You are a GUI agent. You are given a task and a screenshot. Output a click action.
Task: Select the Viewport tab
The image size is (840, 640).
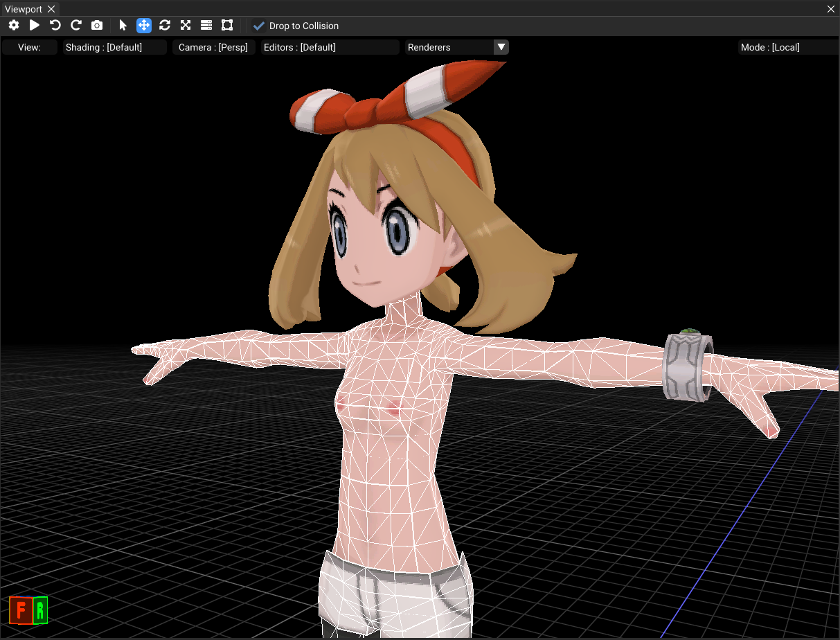(x=24, y=9)
